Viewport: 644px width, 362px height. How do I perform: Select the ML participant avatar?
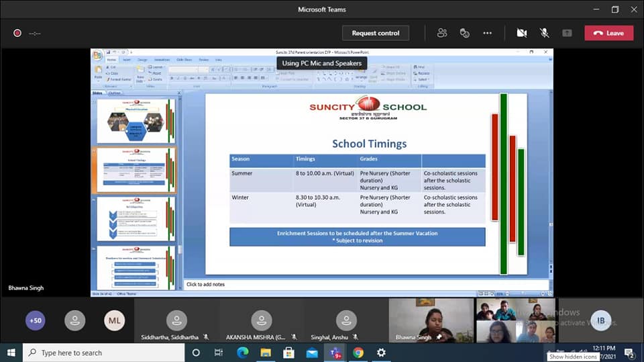pos(114,320)
